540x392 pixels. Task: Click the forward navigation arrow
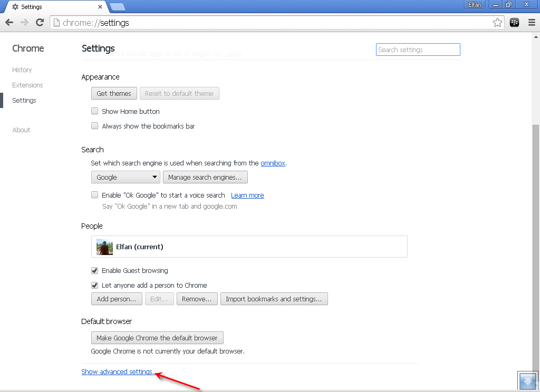click(x=24, y=23)
